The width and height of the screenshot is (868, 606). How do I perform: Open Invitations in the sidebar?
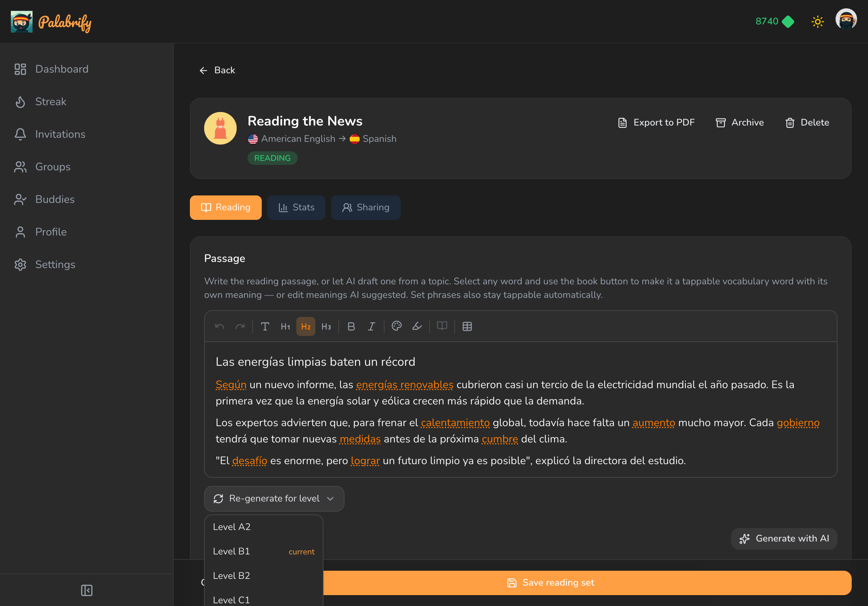coord(86,134)
